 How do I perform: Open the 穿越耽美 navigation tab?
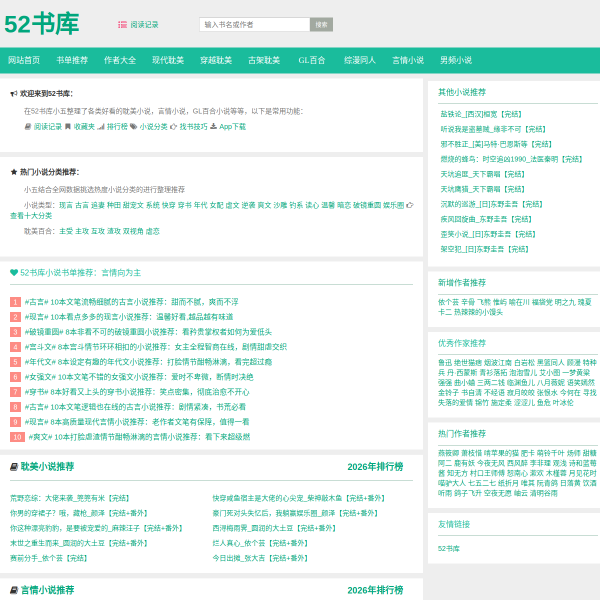click(216, 60)
